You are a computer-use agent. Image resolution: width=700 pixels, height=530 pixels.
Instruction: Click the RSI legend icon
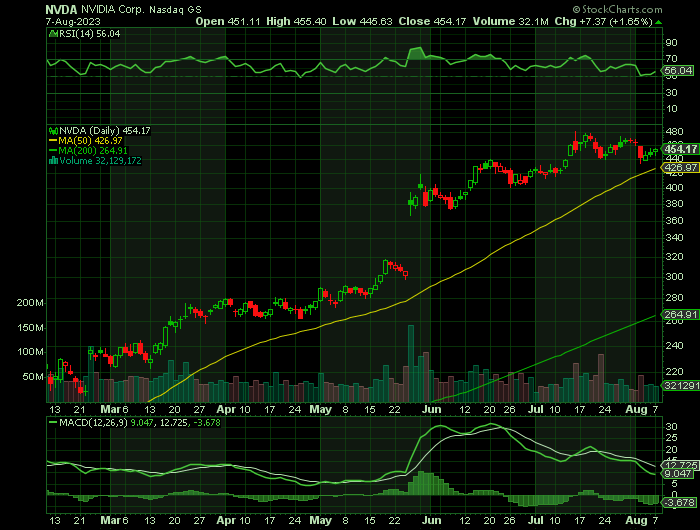(53, 34)
